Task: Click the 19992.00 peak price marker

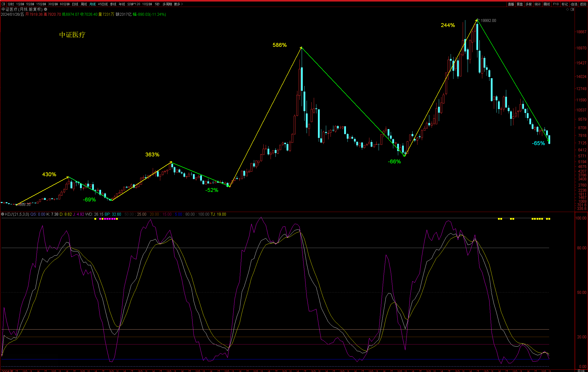Action: click(488, 21)
